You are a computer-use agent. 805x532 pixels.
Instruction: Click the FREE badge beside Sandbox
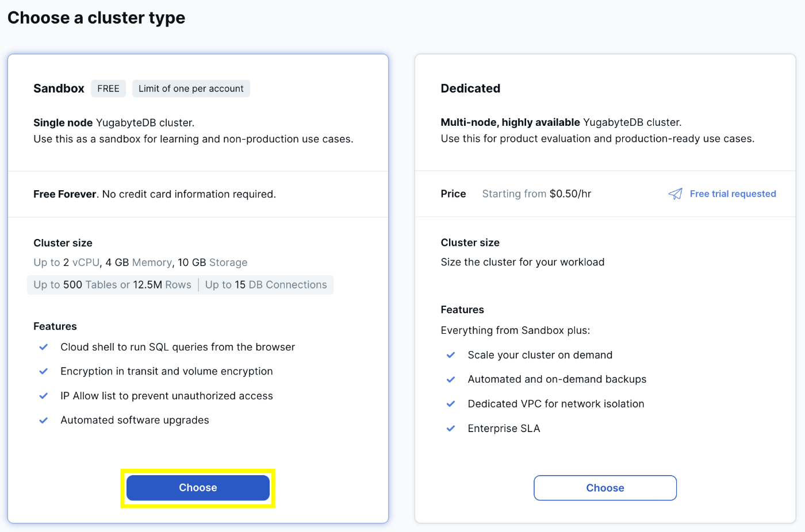point(108,88)
